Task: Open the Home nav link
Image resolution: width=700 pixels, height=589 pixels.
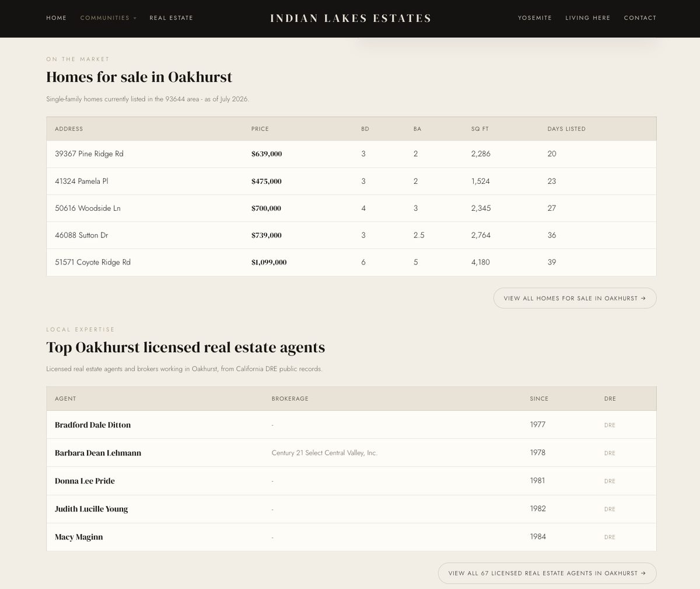Action: [57, 18]
